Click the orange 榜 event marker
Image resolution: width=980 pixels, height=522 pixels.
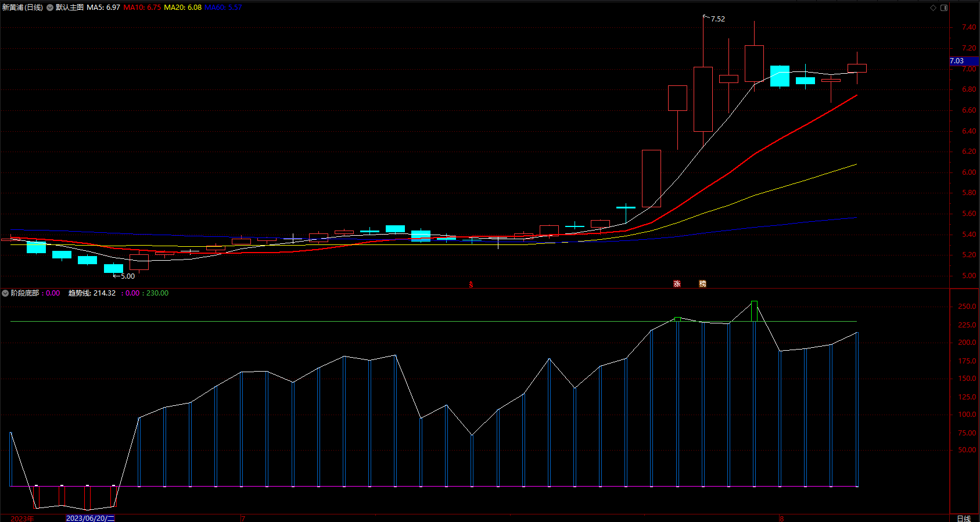702,284
